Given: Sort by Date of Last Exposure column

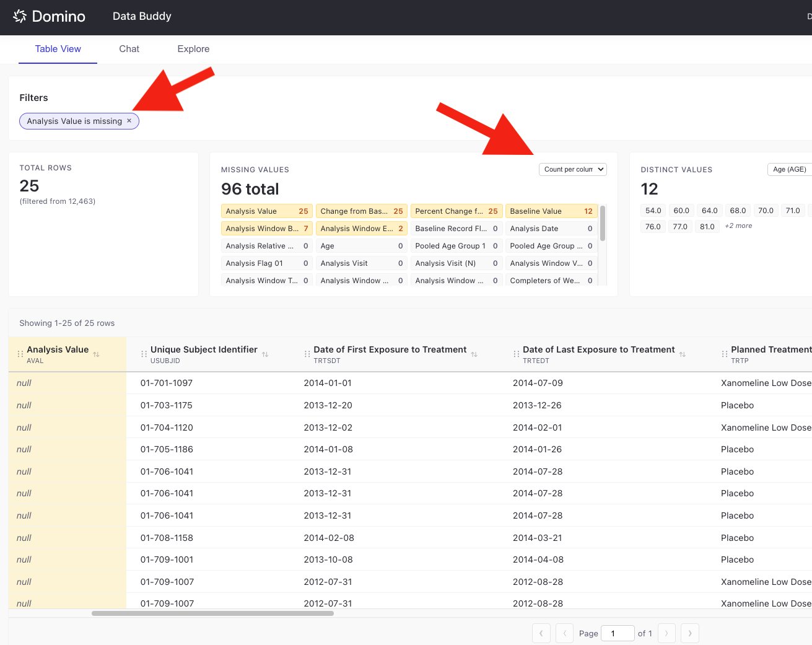Looking at the screenshot, I should [x=682, y=354].
